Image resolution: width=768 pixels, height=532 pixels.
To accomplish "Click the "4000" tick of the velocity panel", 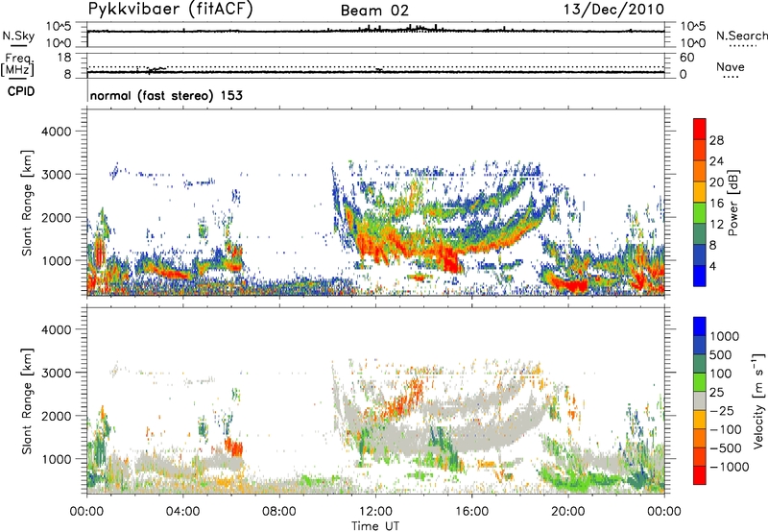I will click(x=56, y=329).
